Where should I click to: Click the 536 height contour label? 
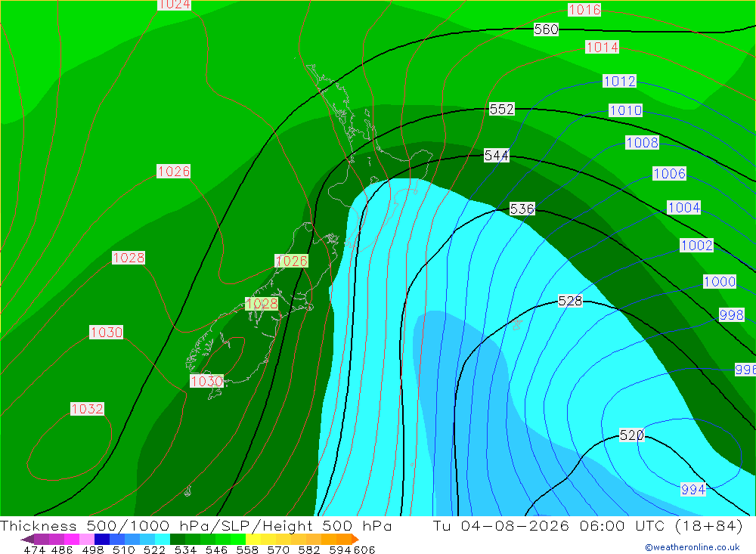coord(522,209)
